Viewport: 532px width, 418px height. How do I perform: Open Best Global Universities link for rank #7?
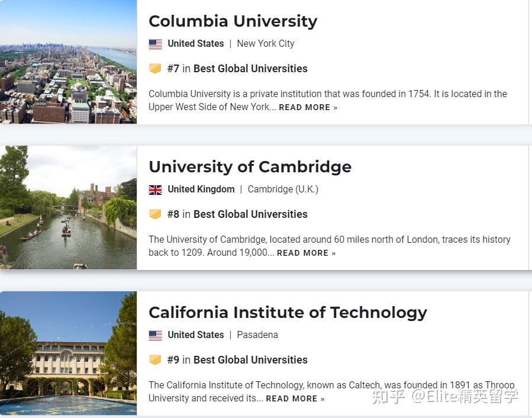(250, 68)
